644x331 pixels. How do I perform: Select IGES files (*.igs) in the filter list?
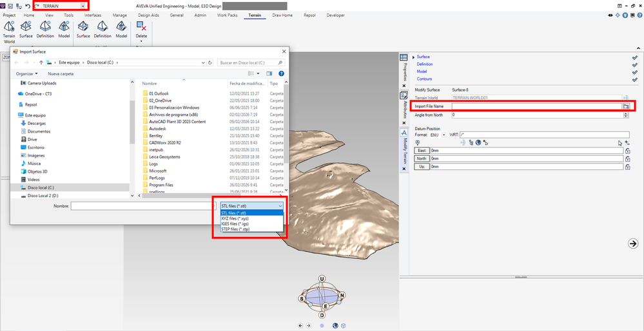[252, 224]
